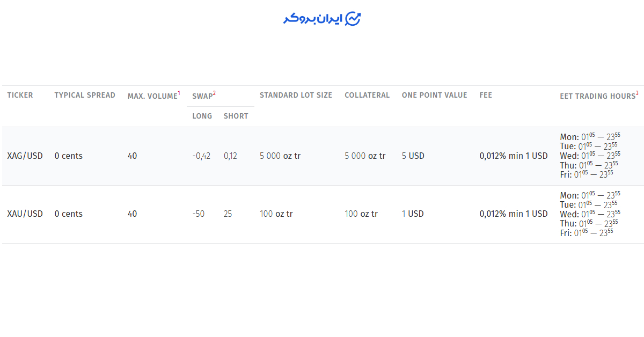The image size is (644, 337).
Task: Sort the table by TICKER column
Action: tap(20, 95)
